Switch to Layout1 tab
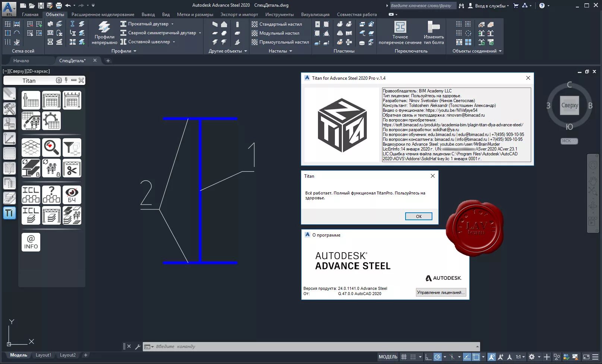The height and width of the screenshot is (364, 602). click(x=43, y=355)
